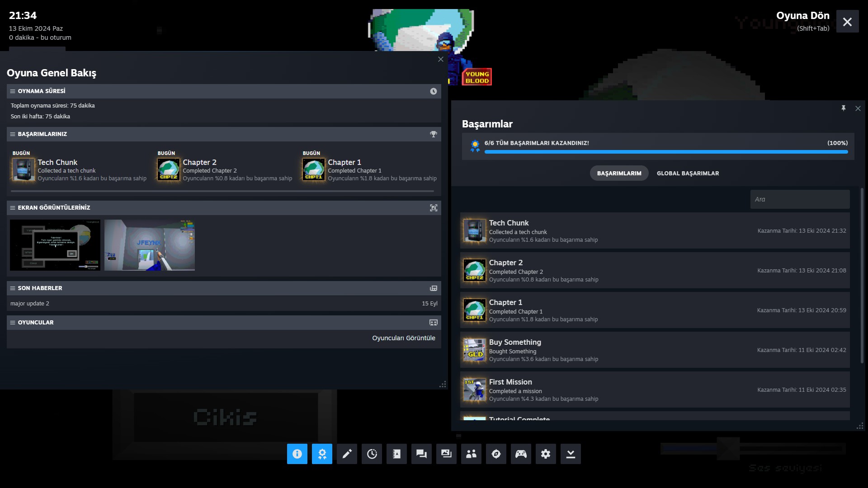
Task: Pin the Başarımlar window
Action: click(x=843, y=108)
